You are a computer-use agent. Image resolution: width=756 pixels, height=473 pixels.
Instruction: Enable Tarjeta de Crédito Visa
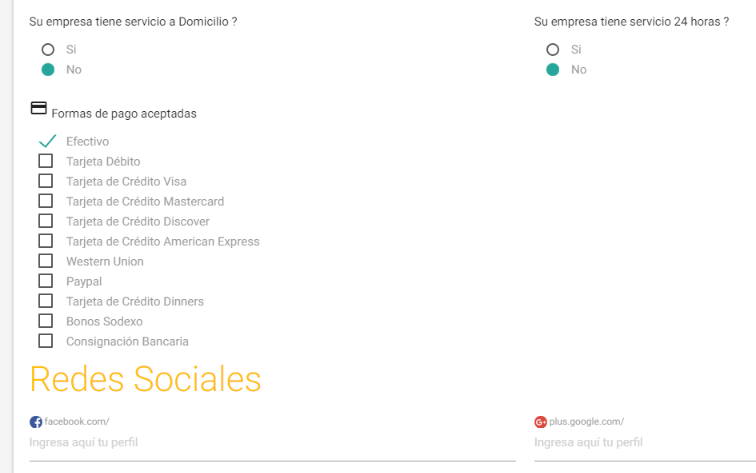point(46,181)
